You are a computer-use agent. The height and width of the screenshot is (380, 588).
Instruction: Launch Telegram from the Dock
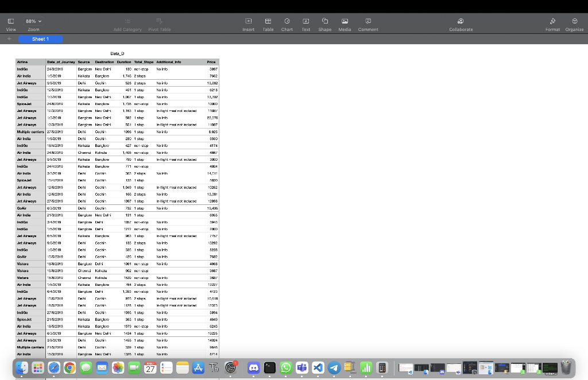334,367
